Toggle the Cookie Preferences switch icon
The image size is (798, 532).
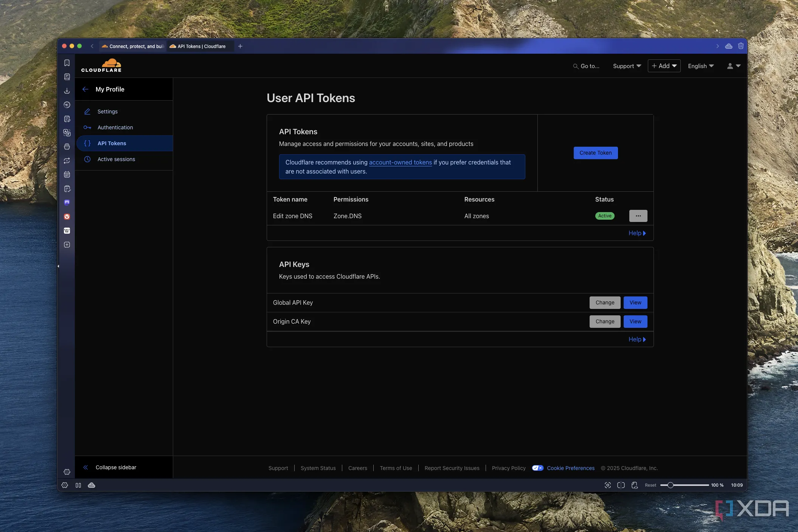tap(537, 468)
